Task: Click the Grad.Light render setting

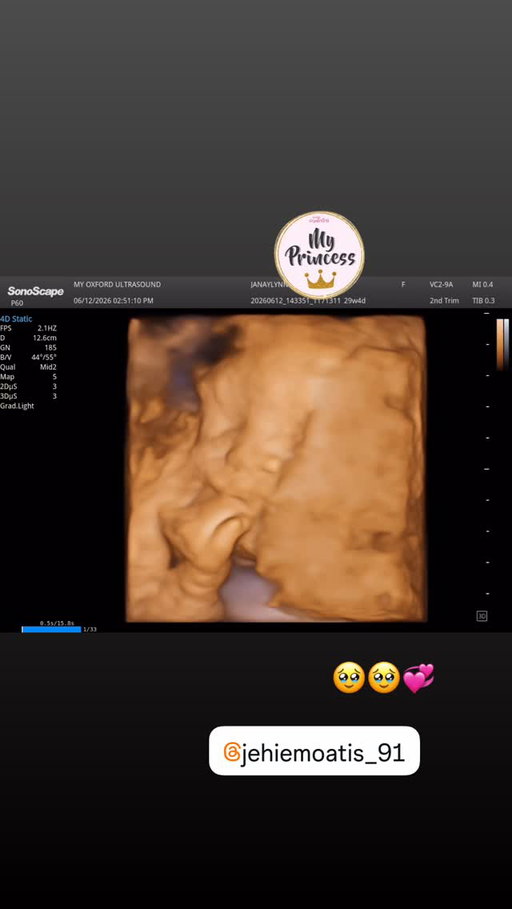Action: pyautogui.click(x=17, y=406)
